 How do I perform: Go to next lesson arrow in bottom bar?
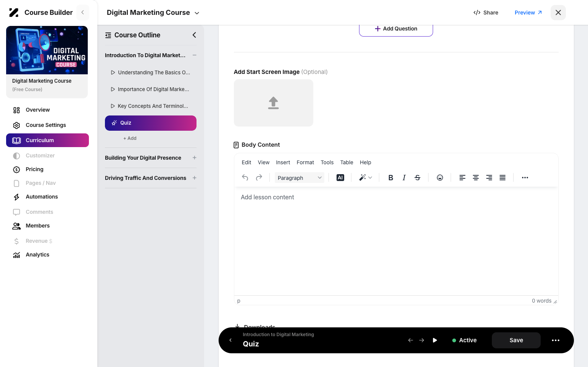(x=422, y=340)
